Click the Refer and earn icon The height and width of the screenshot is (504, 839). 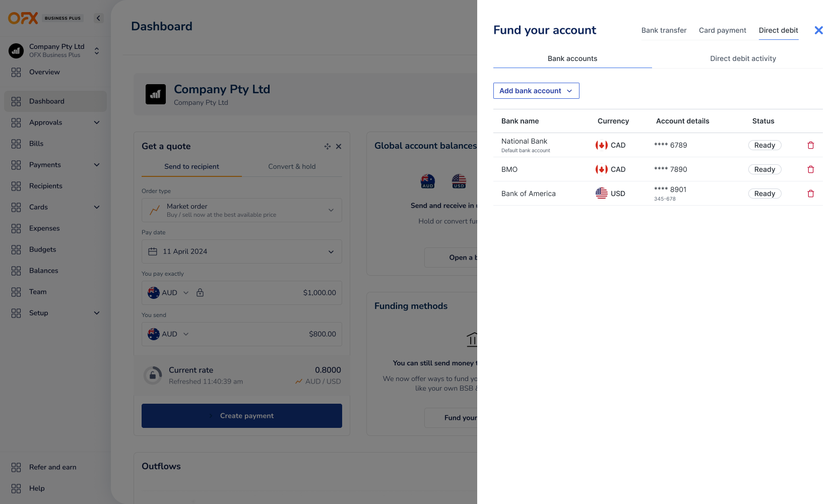tap(16, 467)
